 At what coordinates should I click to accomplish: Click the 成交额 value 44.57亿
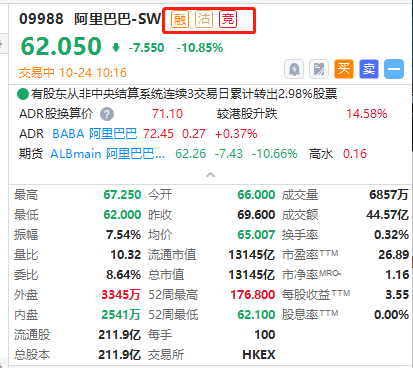pyautogui.click(x=387, y=215)
